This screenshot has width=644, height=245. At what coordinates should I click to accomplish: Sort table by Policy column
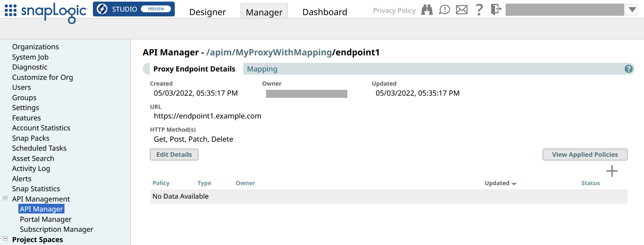coord(161,183)
